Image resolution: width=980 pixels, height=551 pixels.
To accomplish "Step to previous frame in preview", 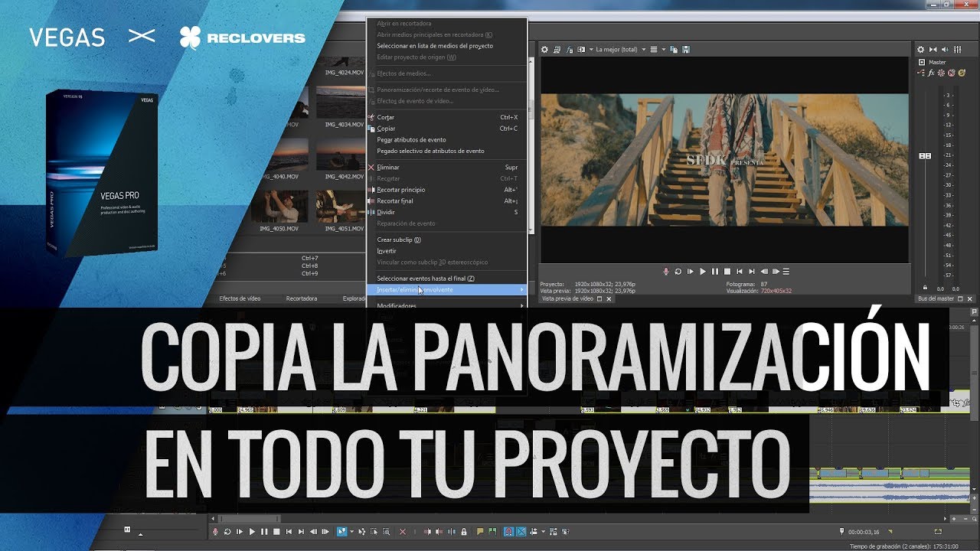I will point(764,272).
